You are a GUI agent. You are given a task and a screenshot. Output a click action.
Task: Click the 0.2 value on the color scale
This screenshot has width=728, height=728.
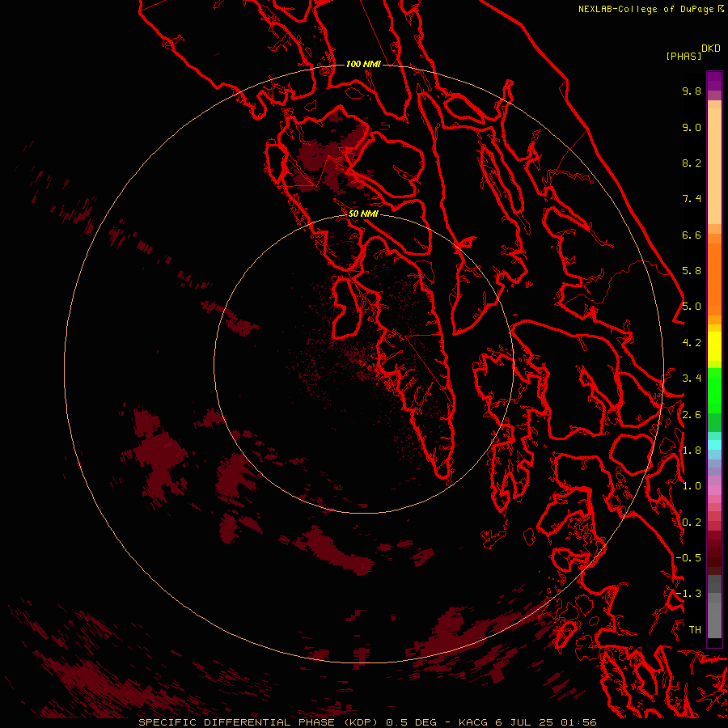[x=692, y=523]
